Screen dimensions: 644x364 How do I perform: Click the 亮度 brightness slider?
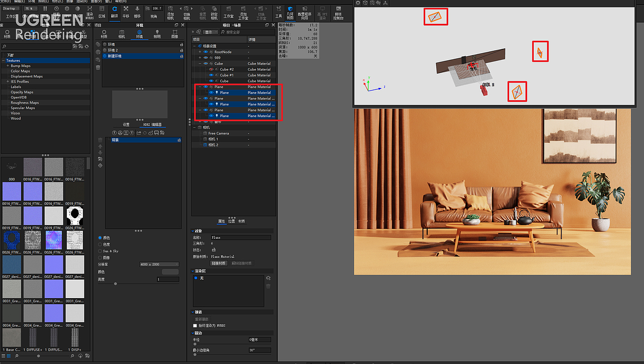pos(115,284)
